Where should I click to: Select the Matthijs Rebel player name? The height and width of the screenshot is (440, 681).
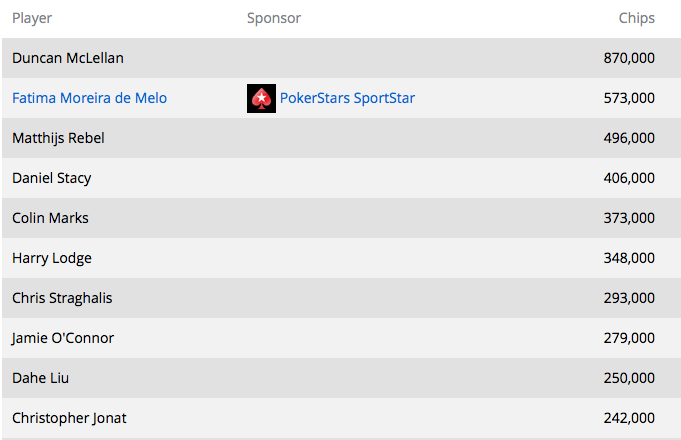(58, 138)
